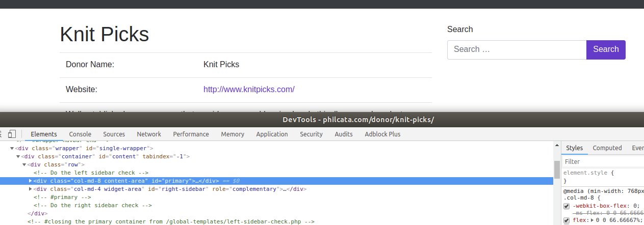Select the 'Do the right sidebar check' comment
This screenshot has width=644, height=225.
coord(93,205)
